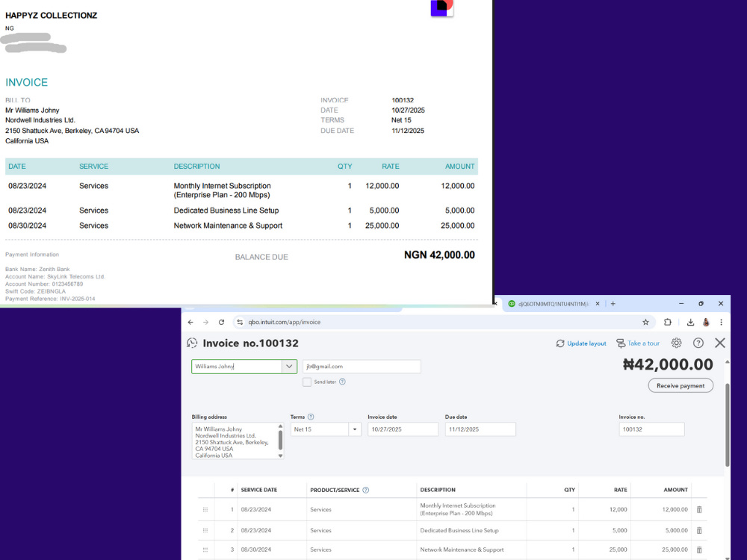Open the Terms Net 15 dropdown
The height and width of the screenshot is (560, 747).
[x=354, y=429]
